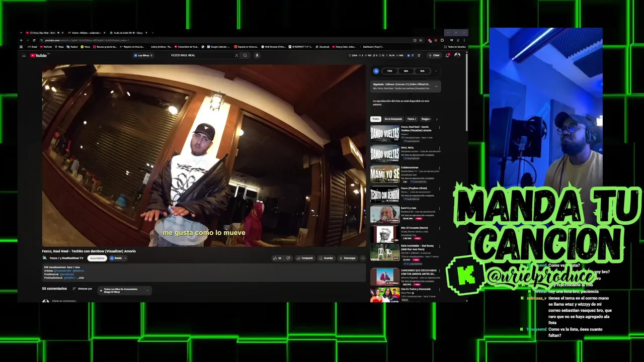The image size is (644, 362).
Task: Select the Todos filter chip
Action: click(x=375, y=119)
